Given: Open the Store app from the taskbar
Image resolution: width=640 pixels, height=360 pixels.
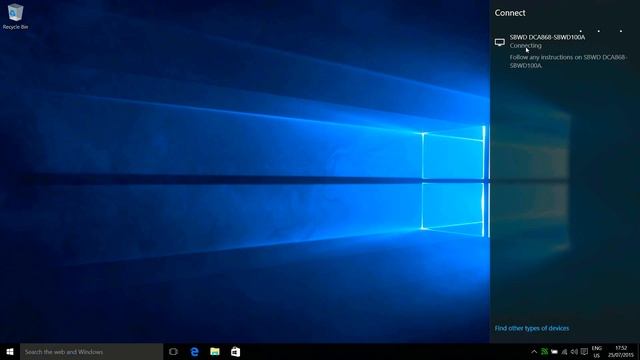Looking at the screenshot, I should coord(235,351).
